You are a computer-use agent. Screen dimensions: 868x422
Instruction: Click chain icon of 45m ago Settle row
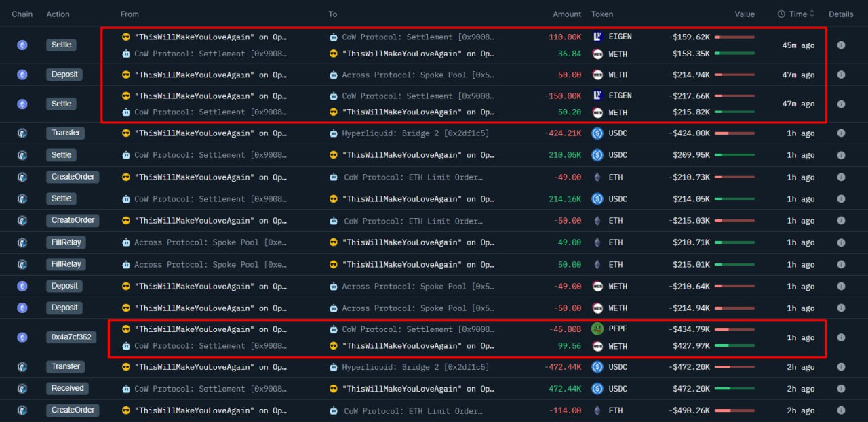(x=22, y=45)
